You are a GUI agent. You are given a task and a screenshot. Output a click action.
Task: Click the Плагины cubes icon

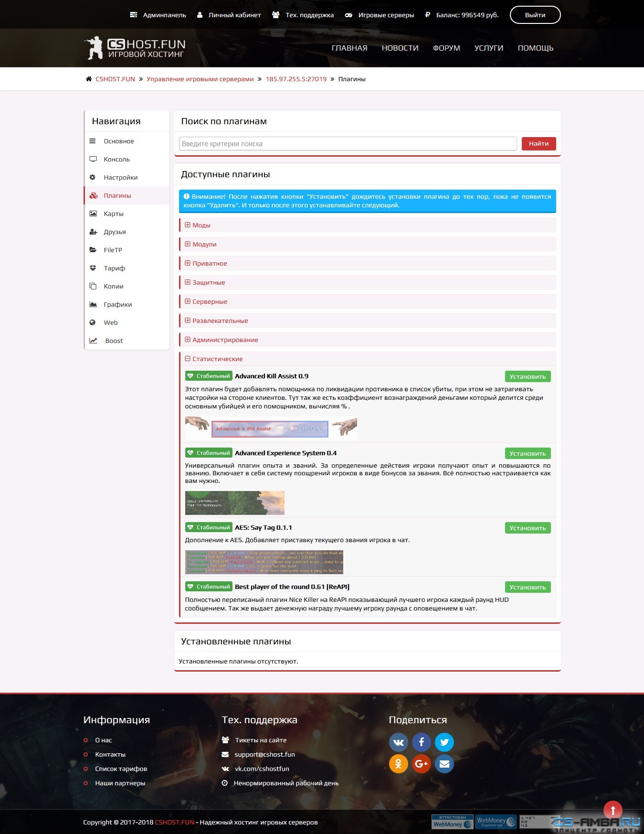(x=94, y=195)
